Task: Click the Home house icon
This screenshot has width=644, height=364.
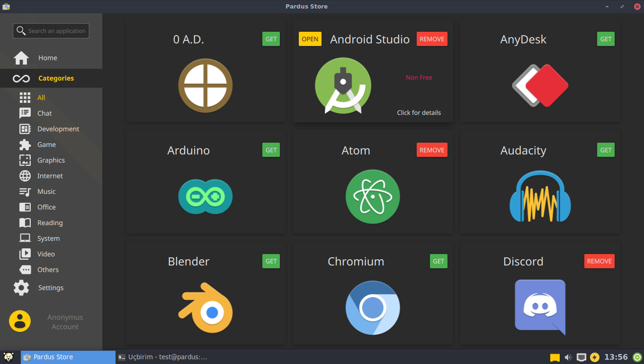Action: pyautogui.click(x=21, y=58)
